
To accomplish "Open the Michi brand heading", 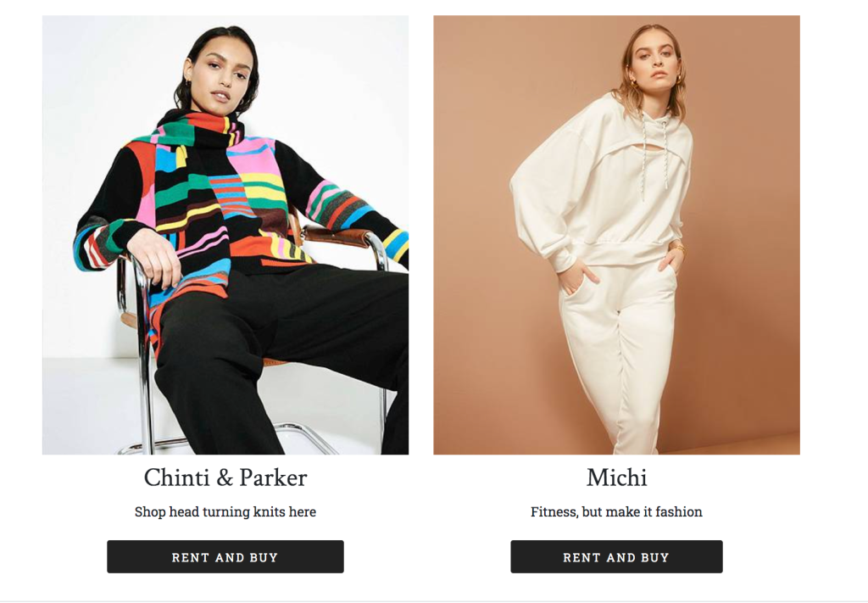I will (616, 477).
